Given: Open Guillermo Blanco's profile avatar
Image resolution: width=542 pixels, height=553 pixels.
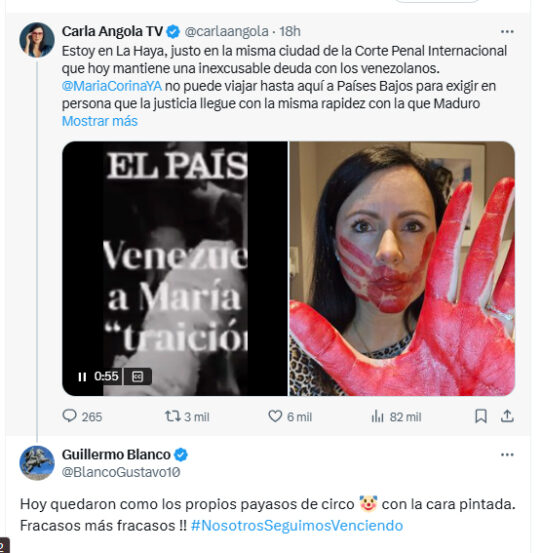Looking at the screenshot, I should click(x=37, y=463).
